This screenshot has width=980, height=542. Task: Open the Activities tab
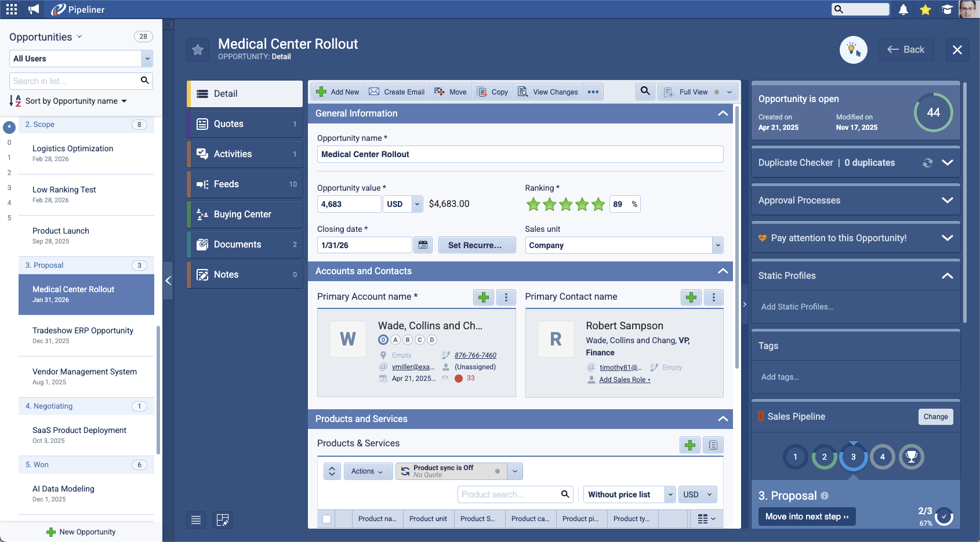point(245,154)
